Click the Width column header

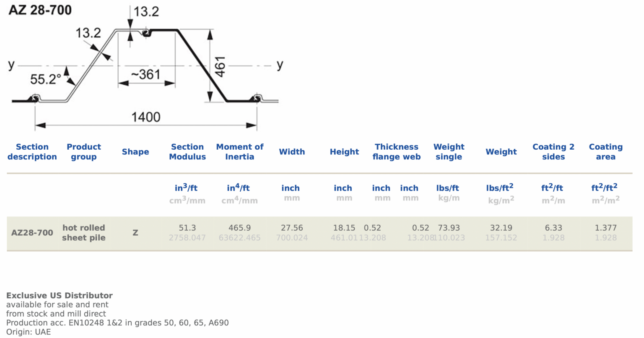pos(292,152)
